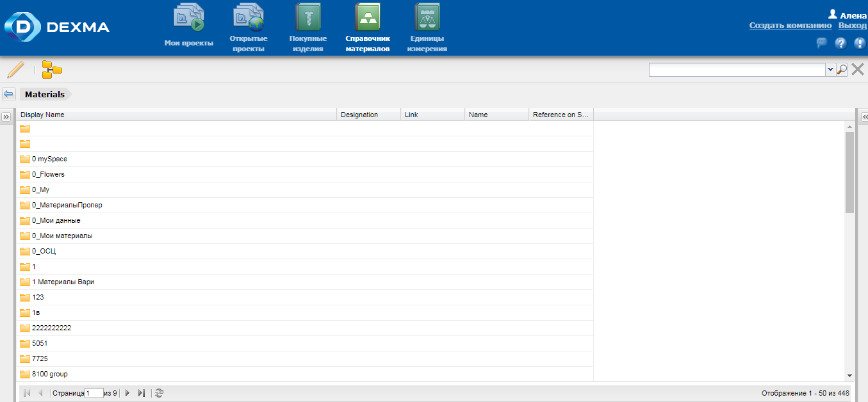Viewport: 868px width, 402px height.
Task: Select the 2222222222 folder
Action: point(305,328)
